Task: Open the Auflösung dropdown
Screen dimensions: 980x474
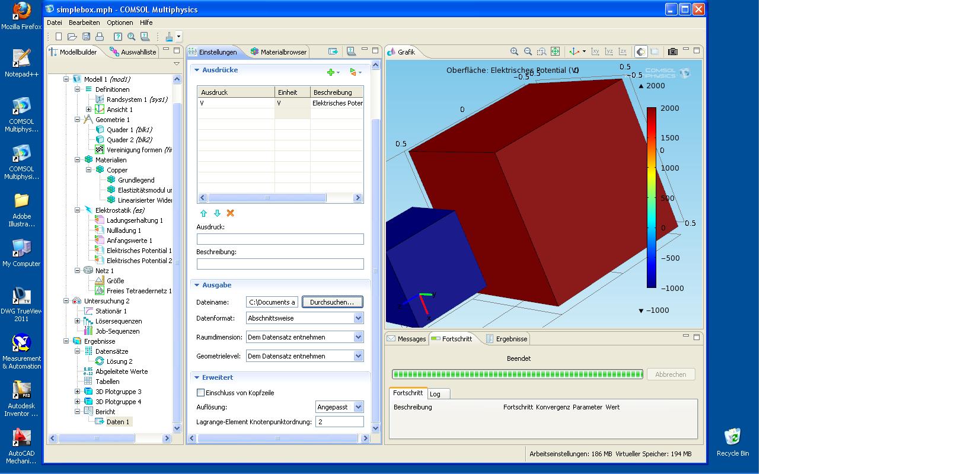Action: click(x=358, y=407)
